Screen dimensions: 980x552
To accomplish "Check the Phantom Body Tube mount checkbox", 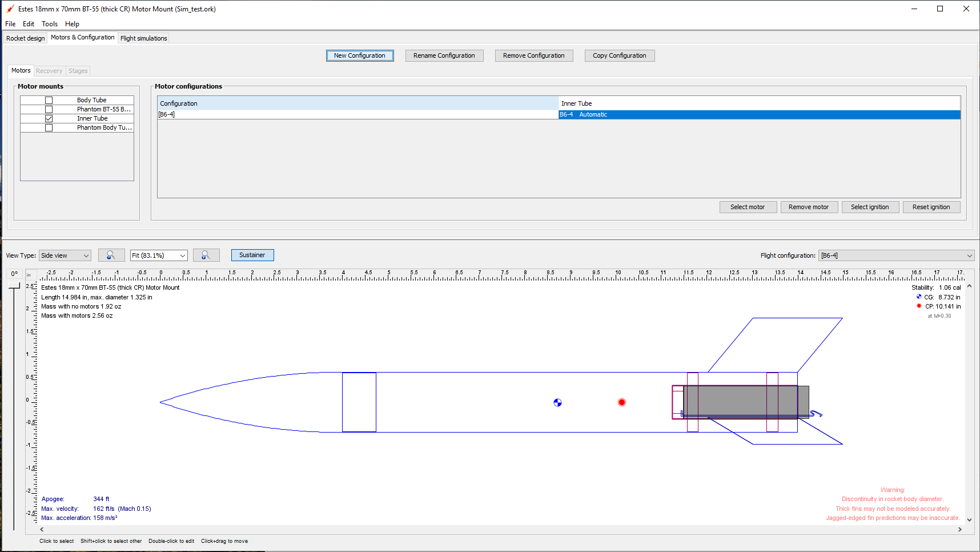I will pyautogui.click(x=49, y=127).
